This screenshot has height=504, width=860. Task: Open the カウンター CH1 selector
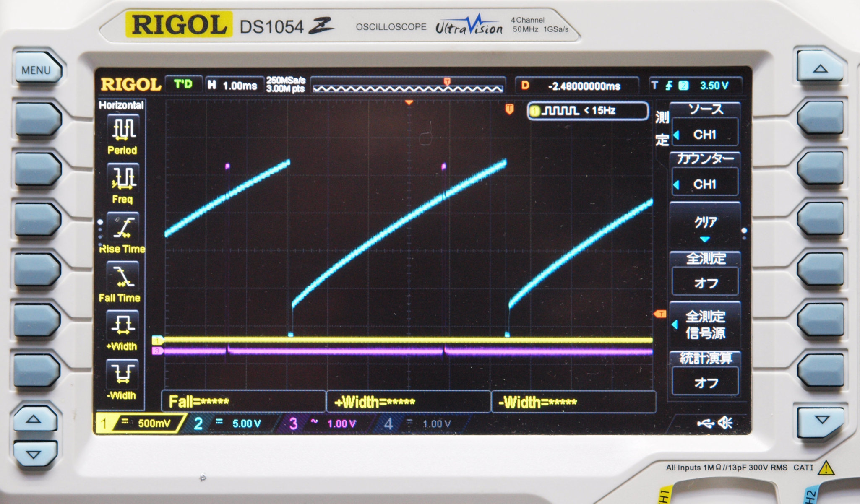point(705,184)
